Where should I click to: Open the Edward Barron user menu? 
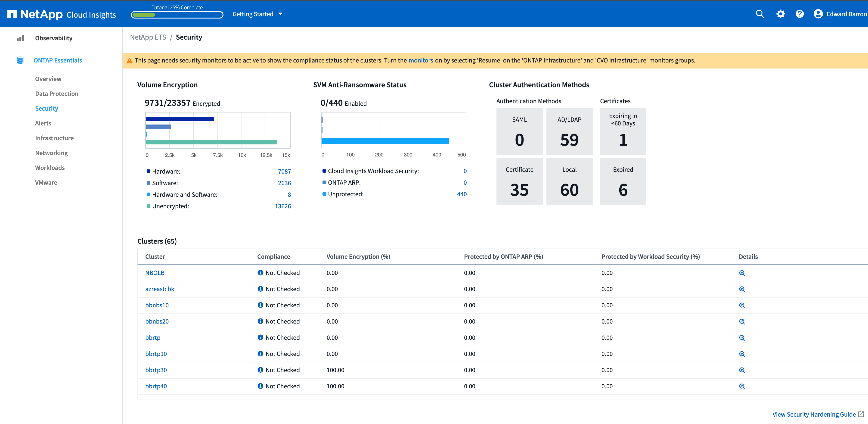(x=846, y=14)
